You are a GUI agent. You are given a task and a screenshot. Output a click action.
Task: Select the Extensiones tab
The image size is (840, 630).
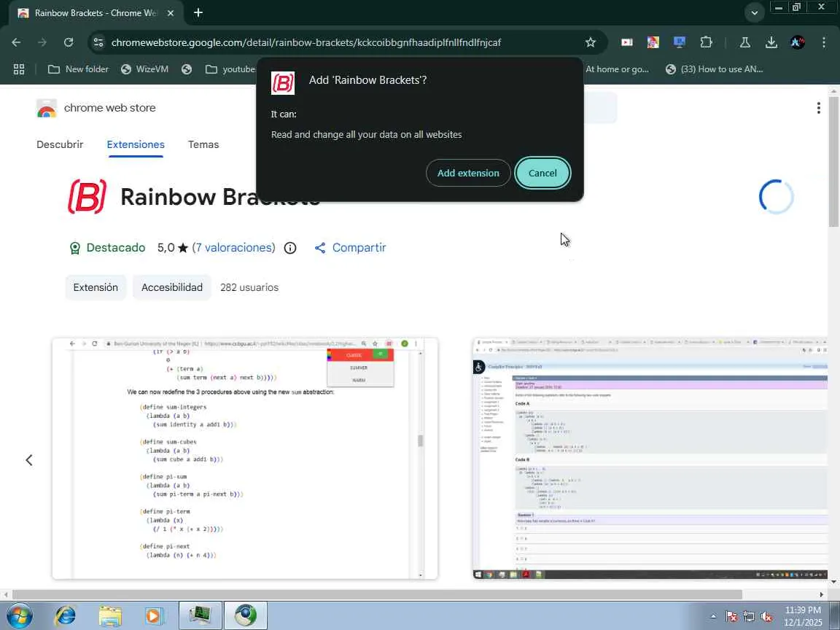tap(136, 144)
